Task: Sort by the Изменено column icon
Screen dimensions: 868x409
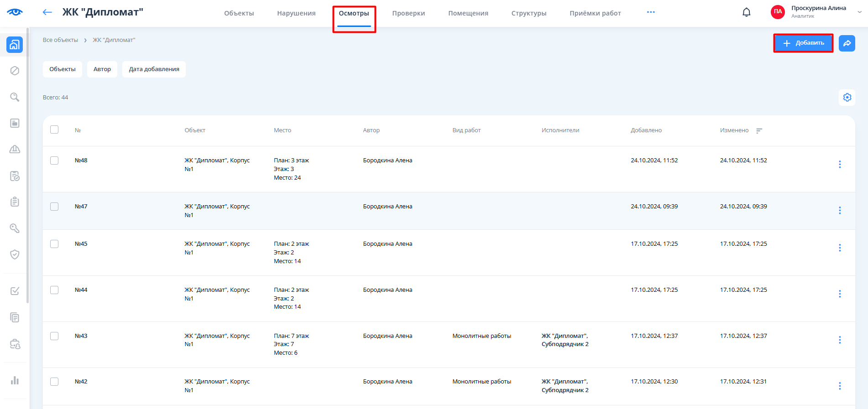Action: coord(759,131)
